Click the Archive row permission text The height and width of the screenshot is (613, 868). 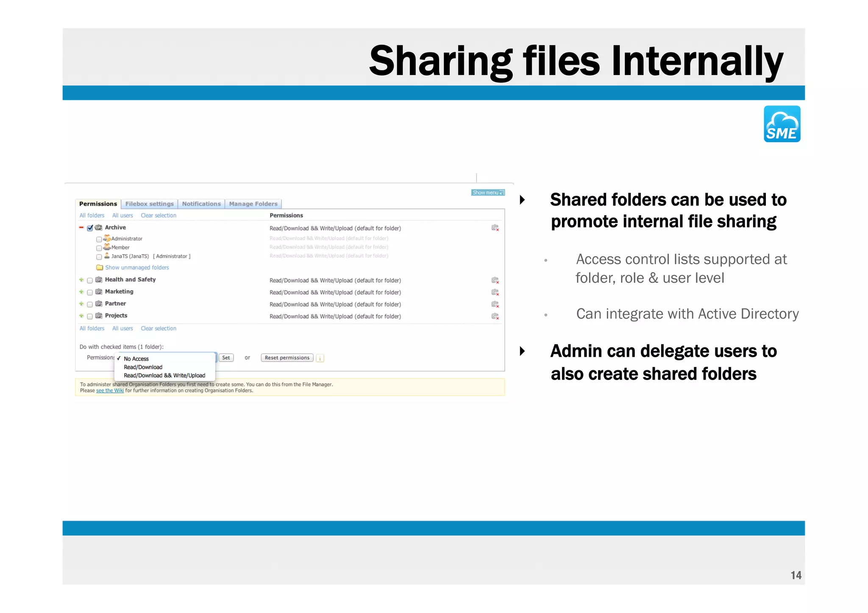coord(335,229)
